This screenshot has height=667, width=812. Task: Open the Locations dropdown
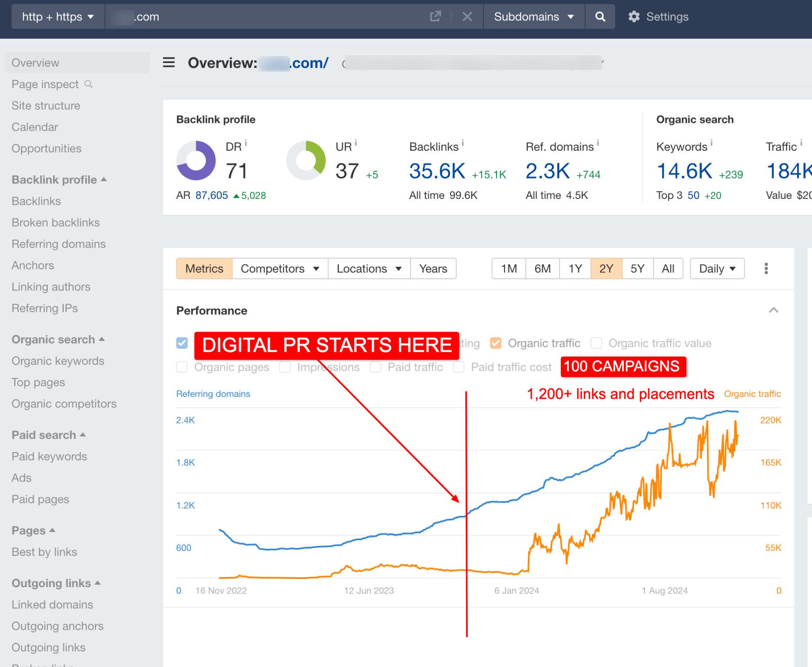click(x=369, y=268)
